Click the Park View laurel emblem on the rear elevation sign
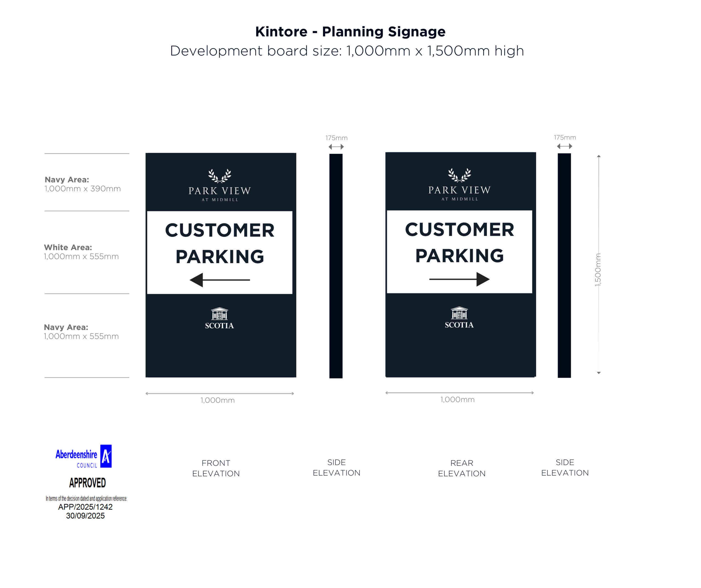Screen dimensions: 701x588 (x=459, y=175)
